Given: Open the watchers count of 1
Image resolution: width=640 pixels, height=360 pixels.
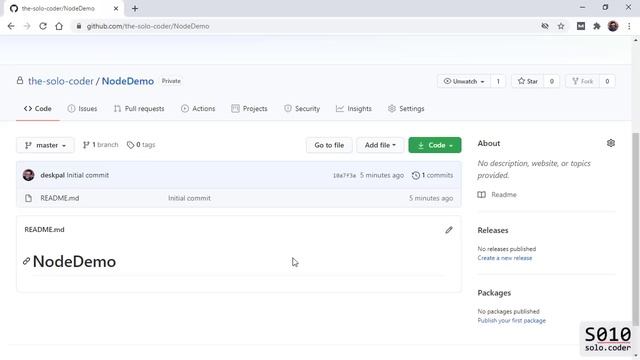Looking at the screenshot, I should click(498, 81).
